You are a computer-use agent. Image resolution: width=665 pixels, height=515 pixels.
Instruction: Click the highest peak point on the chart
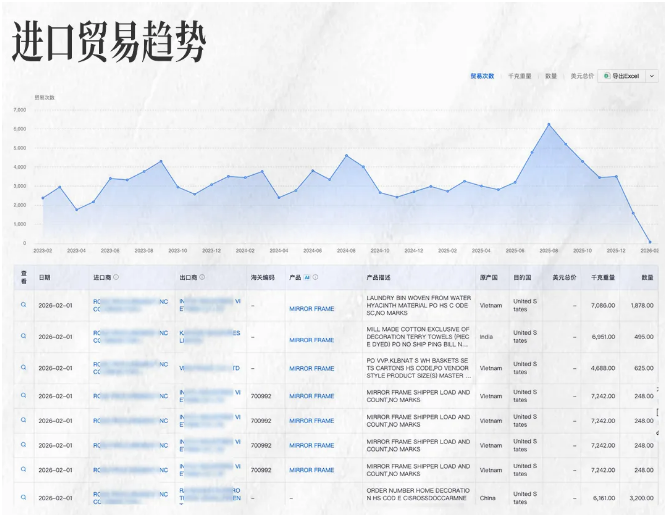[x=548, y=124]
